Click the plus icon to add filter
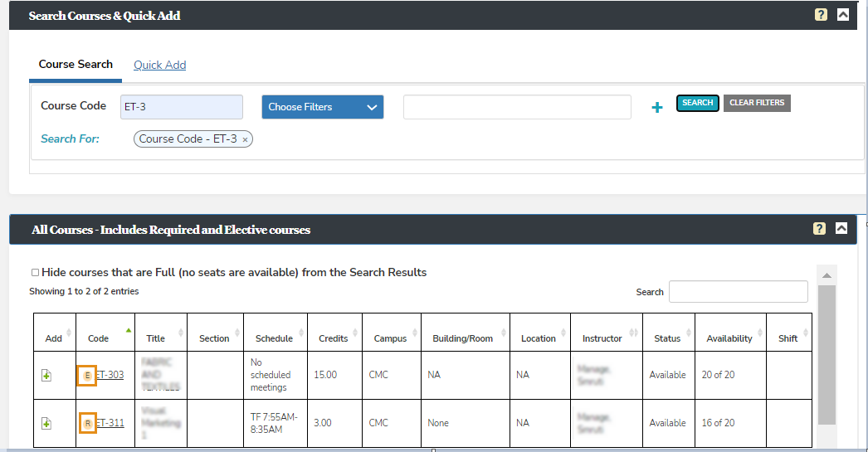868x452 pixels. coord(657,107)
